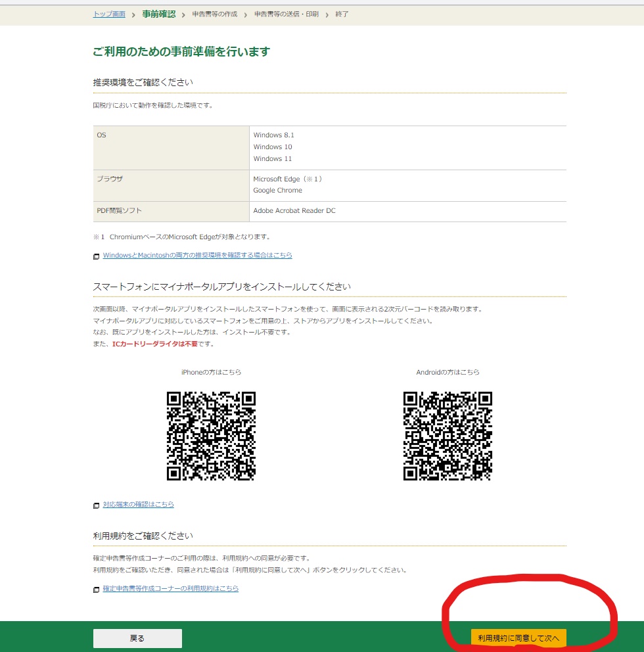Viewport: 644px width, 652px height.
Task: Open the WindowsとMacintosh recommended environment link
Action: pyautogui.click(x=198, y=255)
